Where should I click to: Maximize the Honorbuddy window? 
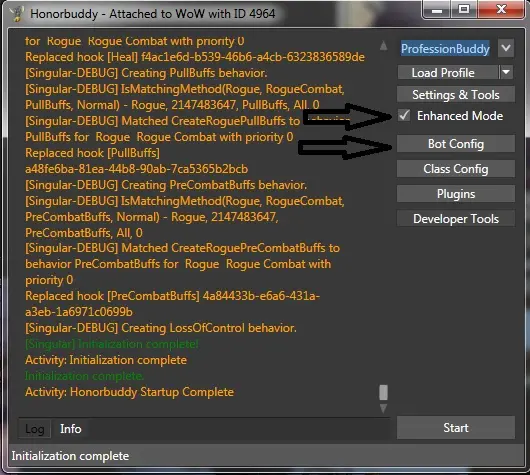click(x=463, y=10)
